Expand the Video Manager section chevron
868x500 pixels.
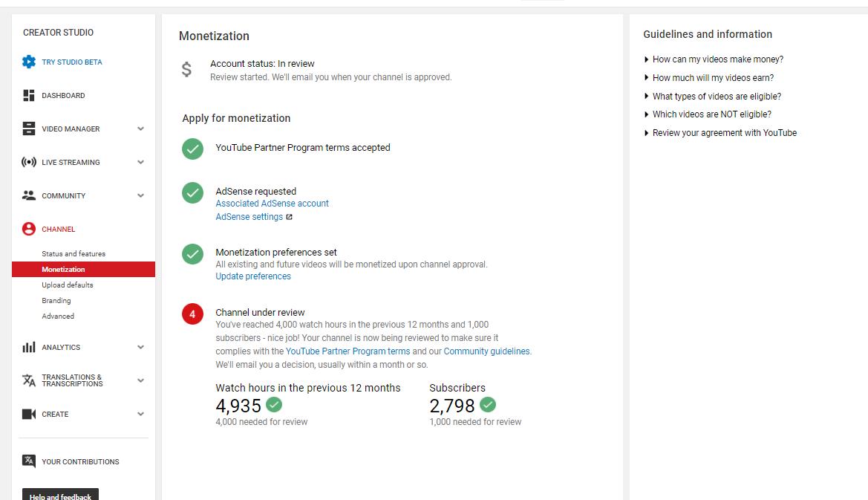click(140, 129)
